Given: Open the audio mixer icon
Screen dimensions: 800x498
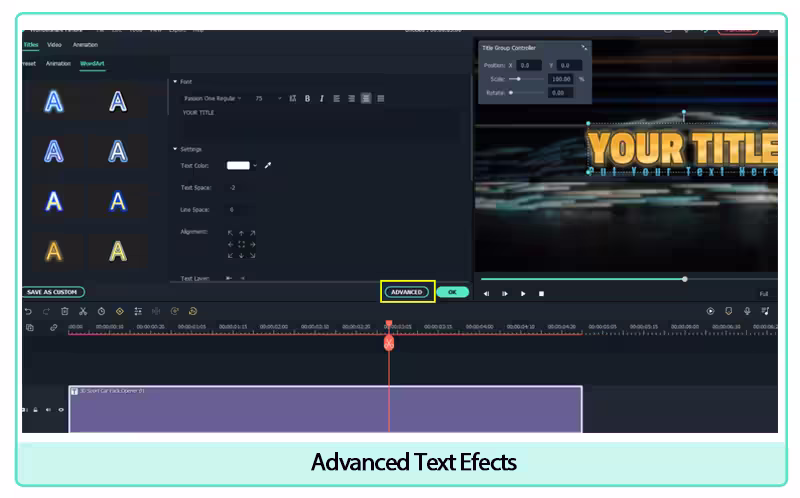Looking at the screenshot, I should (x=765, y=311).
